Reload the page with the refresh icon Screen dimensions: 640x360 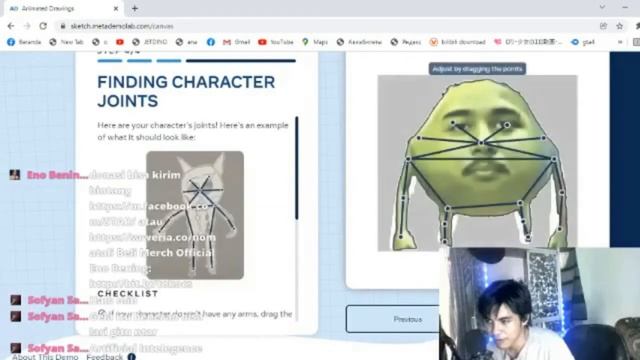coord(43,26)
